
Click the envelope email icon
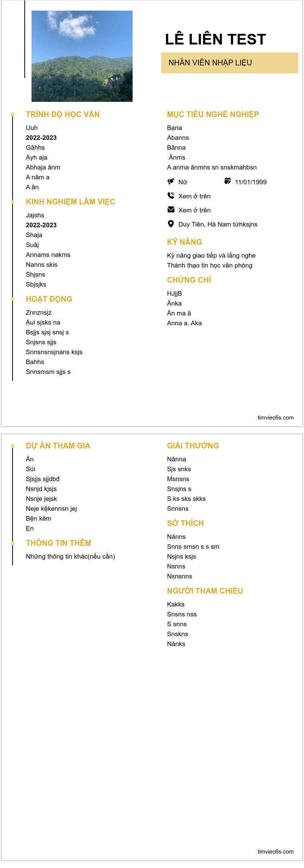pos(171,209)
